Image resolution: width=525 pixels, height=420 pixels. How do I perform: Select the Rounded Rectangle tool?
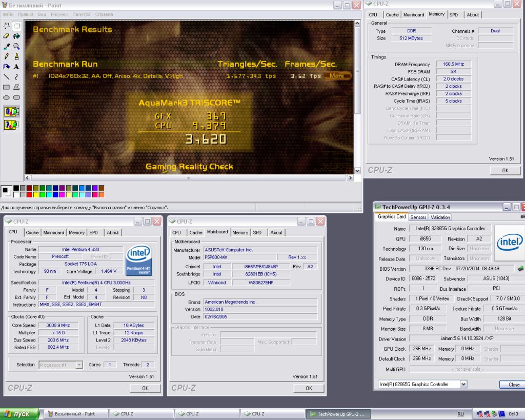(x=17, y=97)
